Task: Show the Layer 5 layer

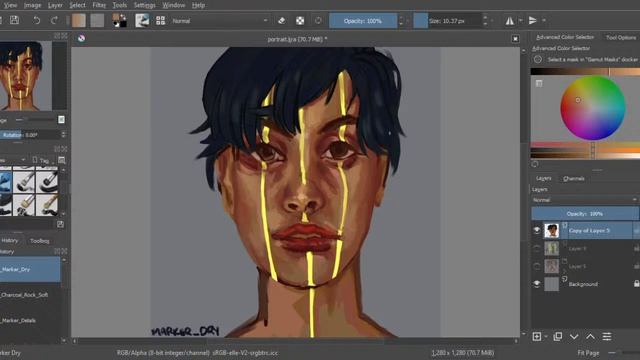Action: (537, 266)
